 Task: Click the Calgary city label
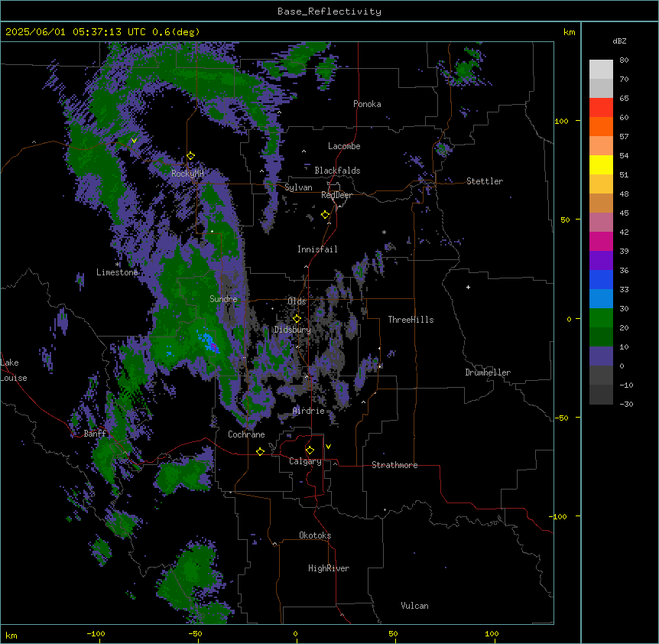(305, 461)
